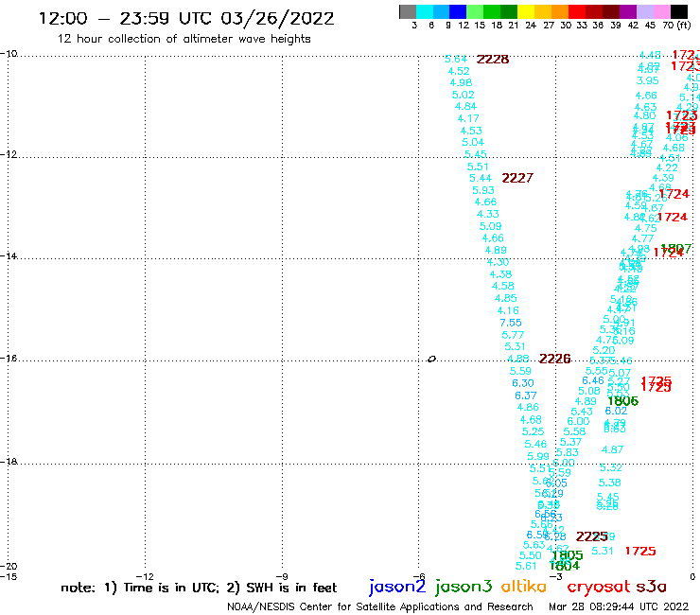Click the pass label 2226

pos(555,359)
